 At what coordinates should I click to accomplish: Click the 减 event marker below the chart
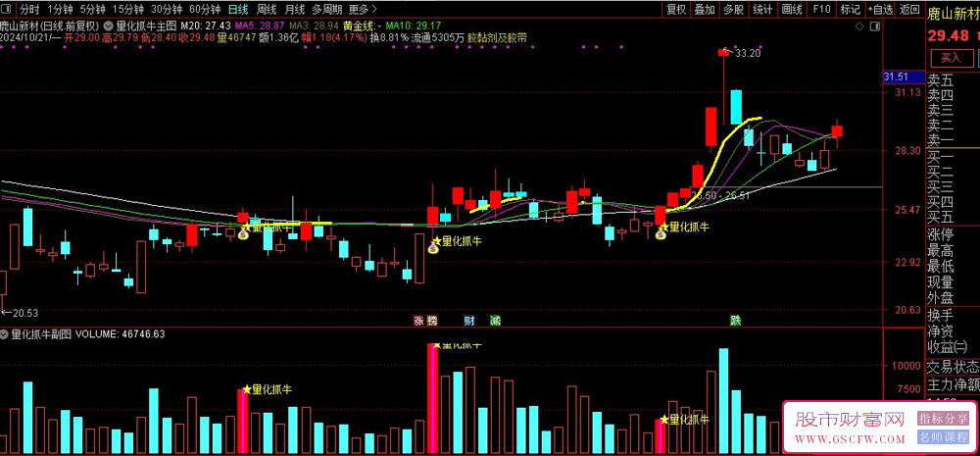point(495,321)
